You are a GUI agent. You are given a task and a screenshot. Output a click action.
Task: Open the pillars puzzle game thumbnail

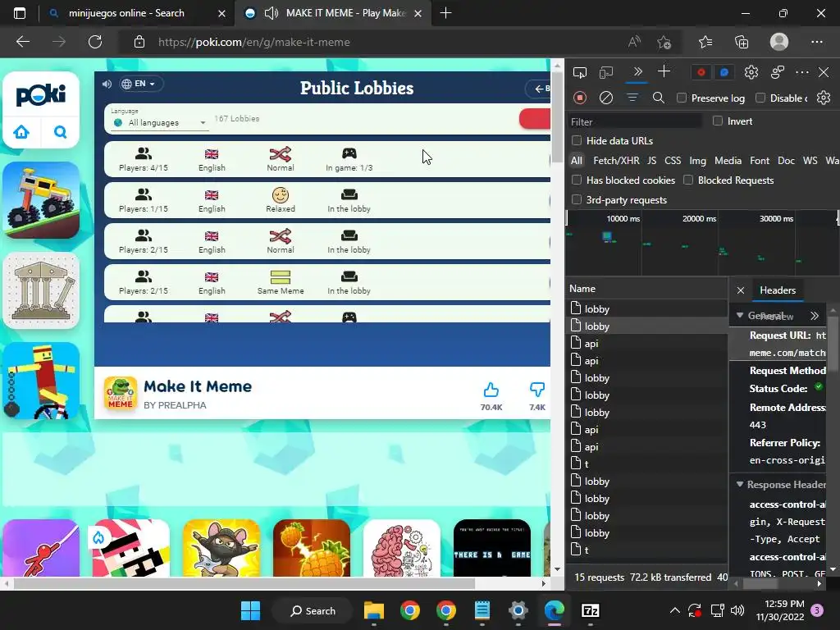coord(41,290)
